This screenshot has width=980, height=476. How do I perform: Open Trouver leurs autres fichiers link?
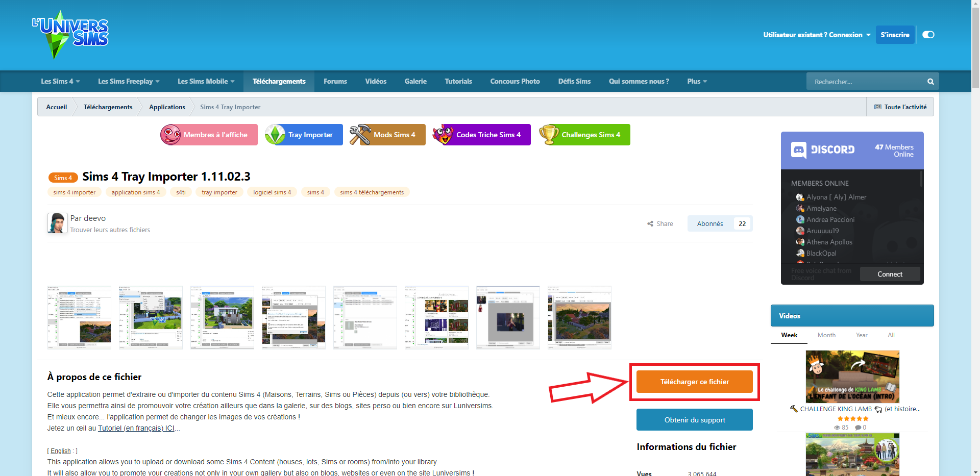click(x=110, y=230)
